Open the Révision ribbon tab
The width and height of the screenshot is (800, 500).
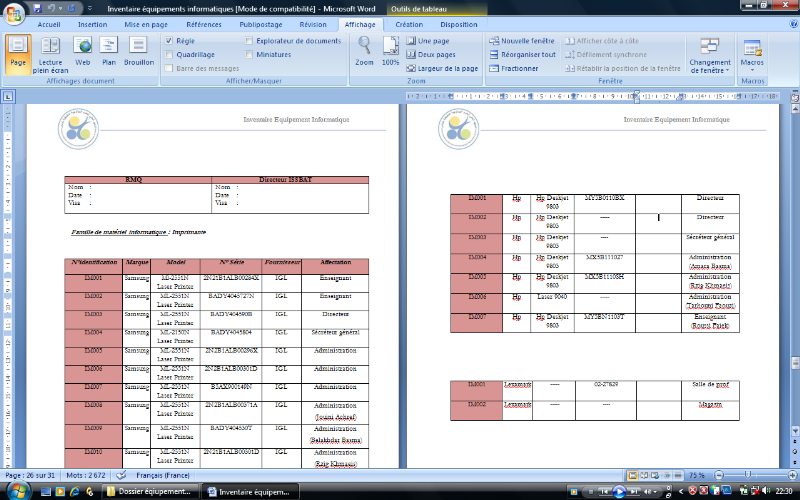click(313, 24)
